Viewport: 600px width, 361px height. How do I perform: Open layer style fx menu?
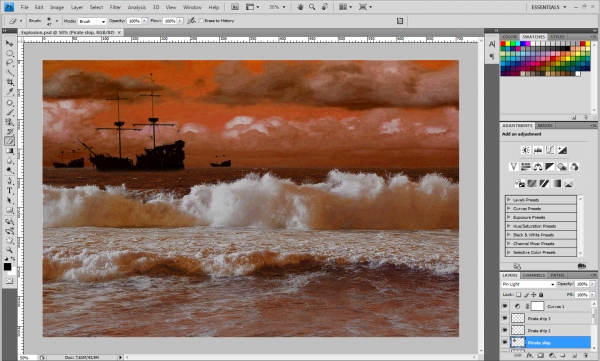coord(529,356)
